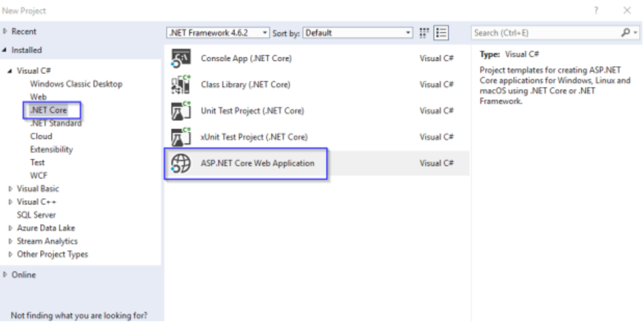
Task: Click 'Not finding what you are looking for?'
Action: [x=79, y=315]
